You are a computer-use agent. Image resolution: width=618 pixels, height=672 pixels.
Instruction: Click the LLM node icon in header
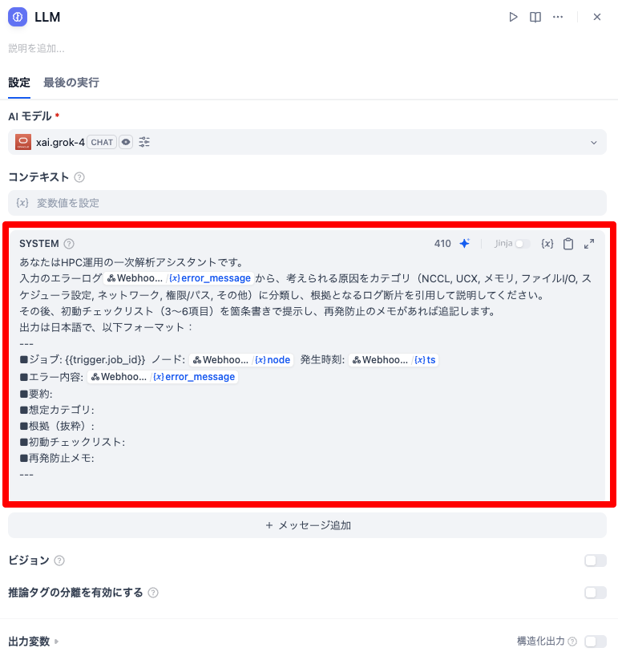(x=18, y=17)
